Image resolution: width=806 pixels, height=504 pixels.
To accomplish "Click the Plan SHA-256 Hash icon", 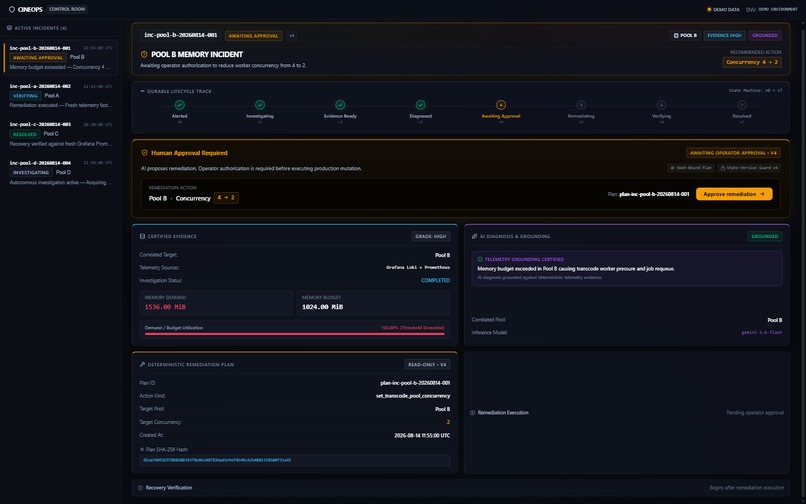I will tap(142, 449).
